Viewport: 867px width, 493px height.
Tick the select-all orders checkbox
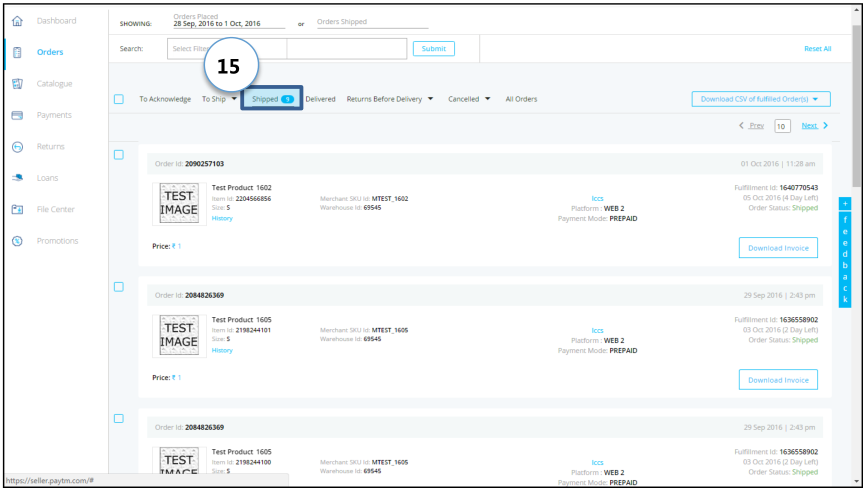click(x=119, y=99)
